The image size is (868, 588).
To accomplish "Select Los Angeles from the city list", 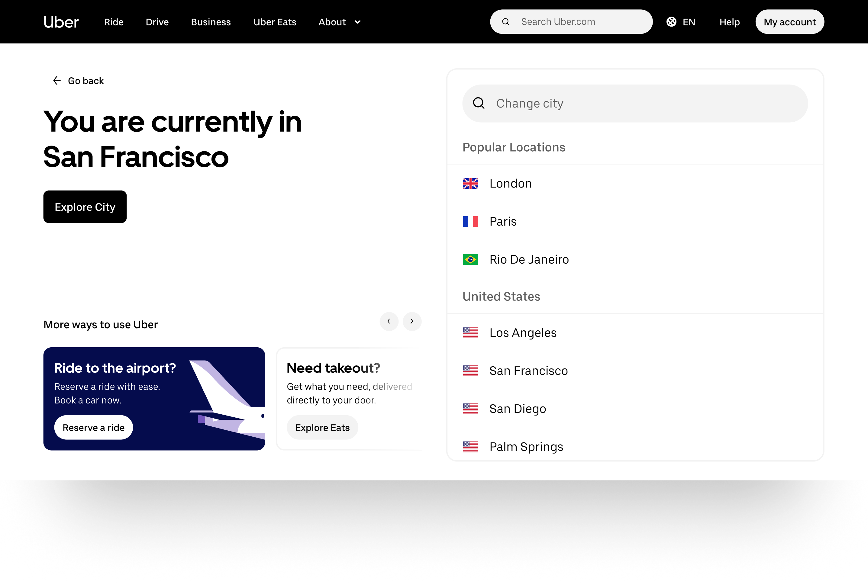I will (x=523, y=333).
